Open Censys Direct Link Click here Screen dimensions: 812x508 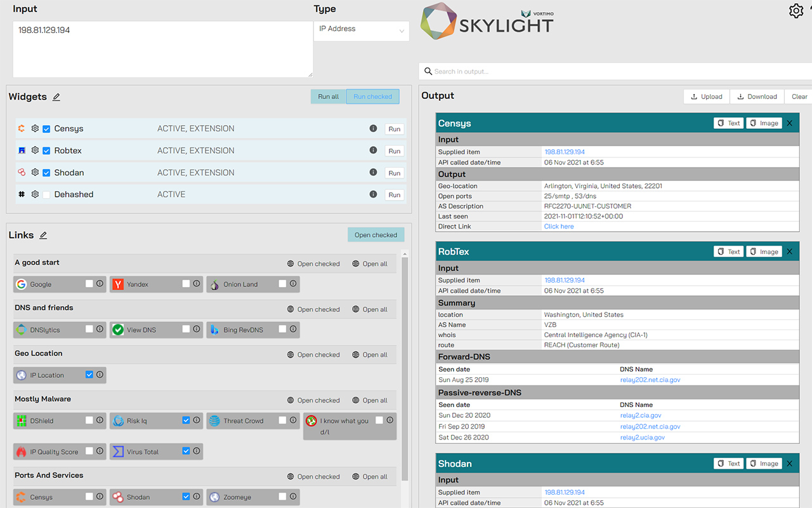pos(559,226)
